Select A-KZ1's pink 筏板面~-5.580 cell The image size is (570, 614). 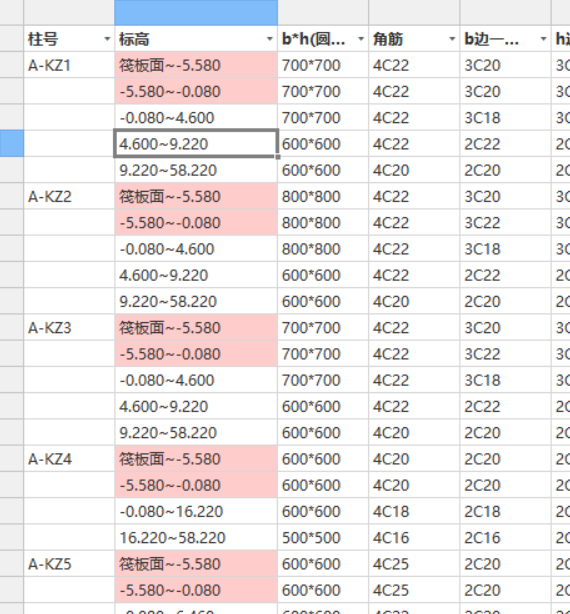click(x=196, y=65)
